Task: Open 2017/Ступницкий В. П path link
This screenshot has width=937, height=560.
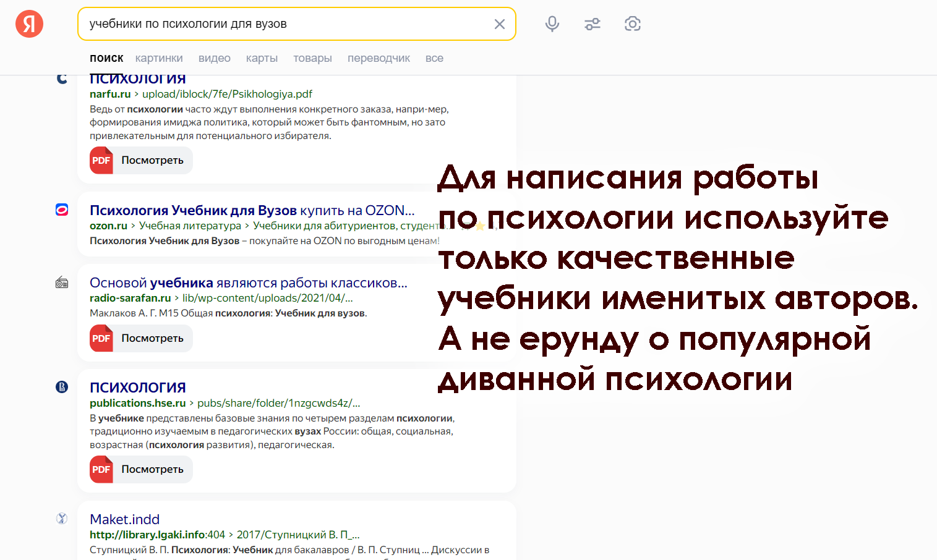Action: (298, 535)
